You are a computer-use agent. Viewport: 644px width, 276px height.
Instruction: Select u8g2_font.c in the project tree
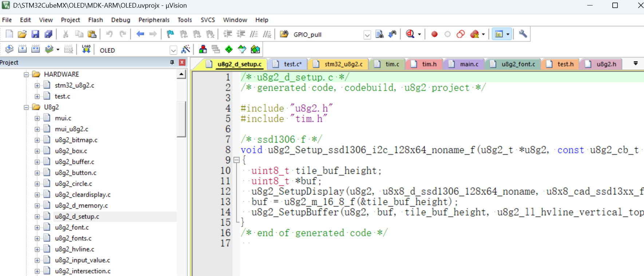click(x=72, y=228)
